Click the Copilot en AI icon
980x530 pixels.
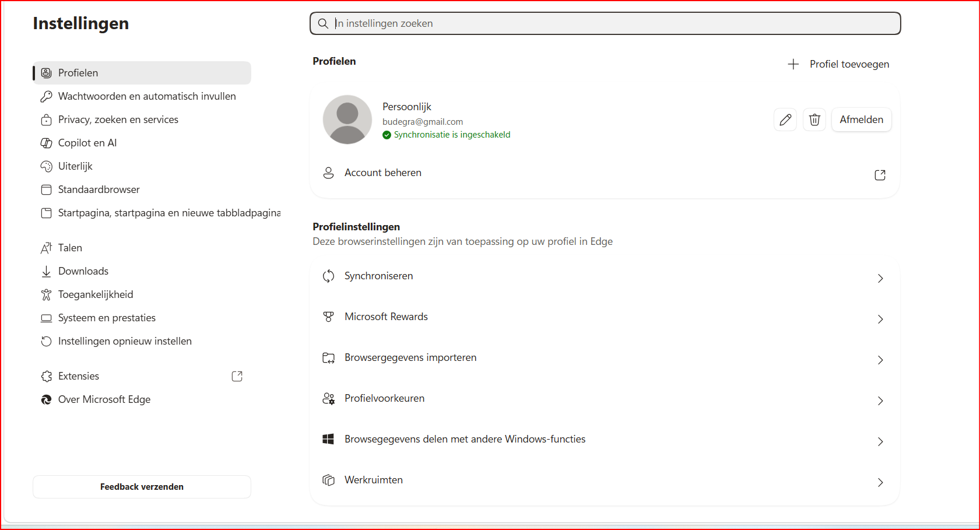pos(47,143)
